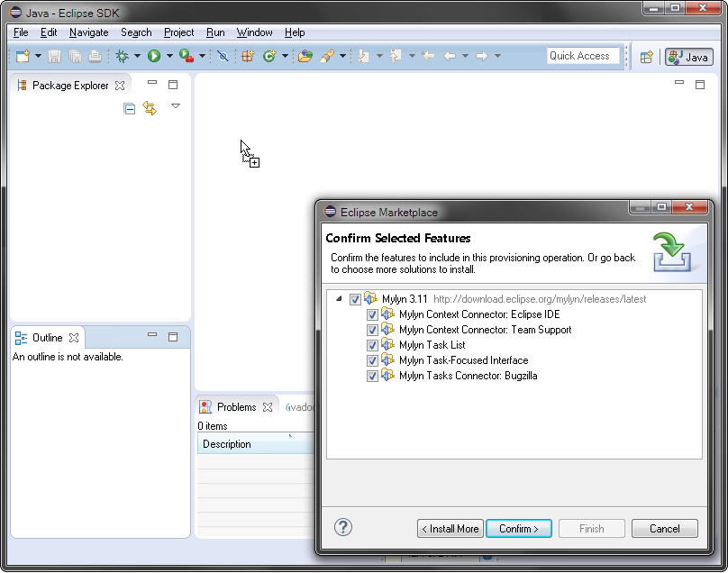The width and height of the screenshot is (728, 573).
Task: Click the Save All toolbar icon
Action: click(x=75, y=56)
